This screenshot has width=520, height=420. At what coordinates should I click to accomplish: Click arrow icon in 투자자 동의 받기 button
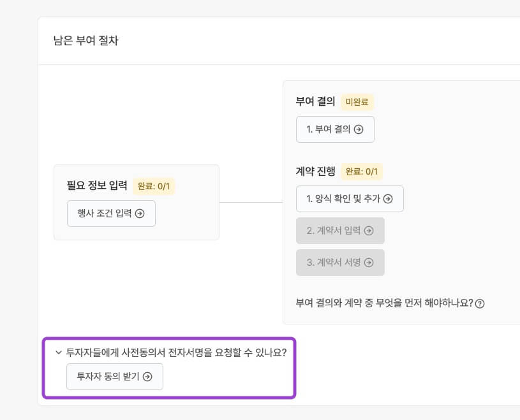(147, 377)
